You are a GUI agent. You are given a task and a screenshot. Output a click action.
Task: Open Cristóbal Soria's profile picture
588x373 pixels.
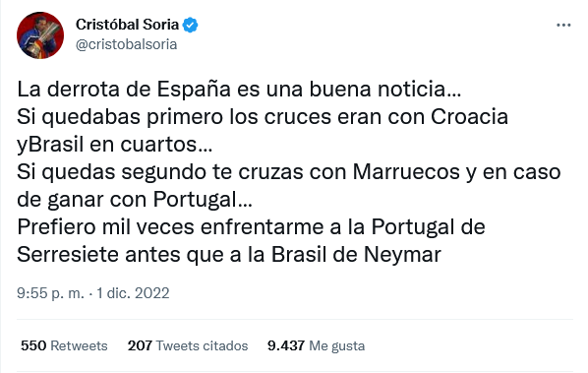tap(40, 35)
